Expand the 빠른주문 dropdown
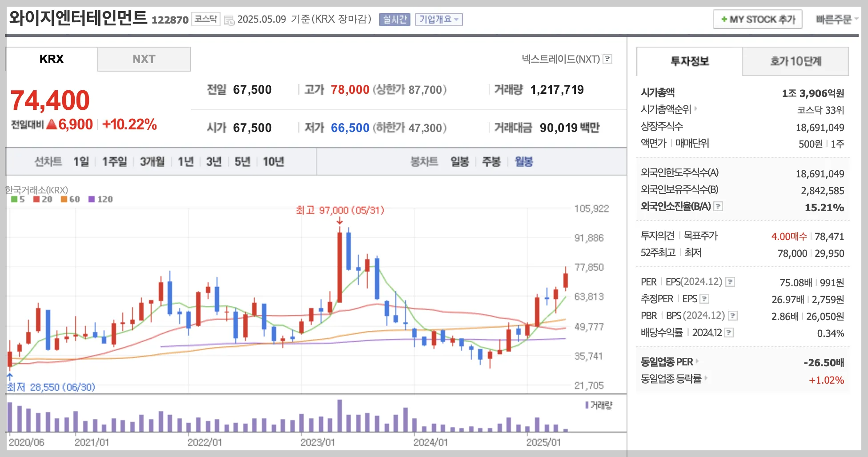This screenshot has height=457, width=868. [x=836, y=20]
